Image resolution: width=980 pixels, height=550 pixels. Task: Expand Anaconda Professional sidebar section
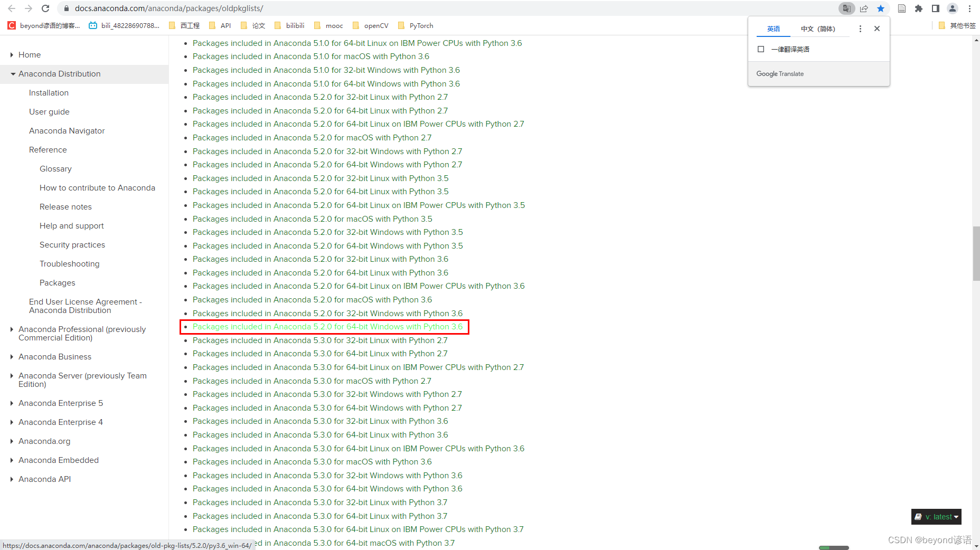(12, 329)
